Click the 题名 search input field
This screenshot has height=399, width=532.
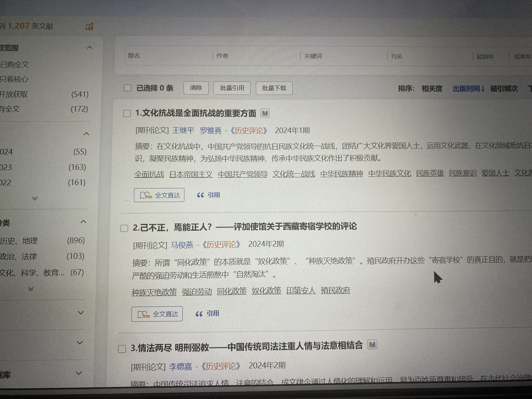click(168, 56)
